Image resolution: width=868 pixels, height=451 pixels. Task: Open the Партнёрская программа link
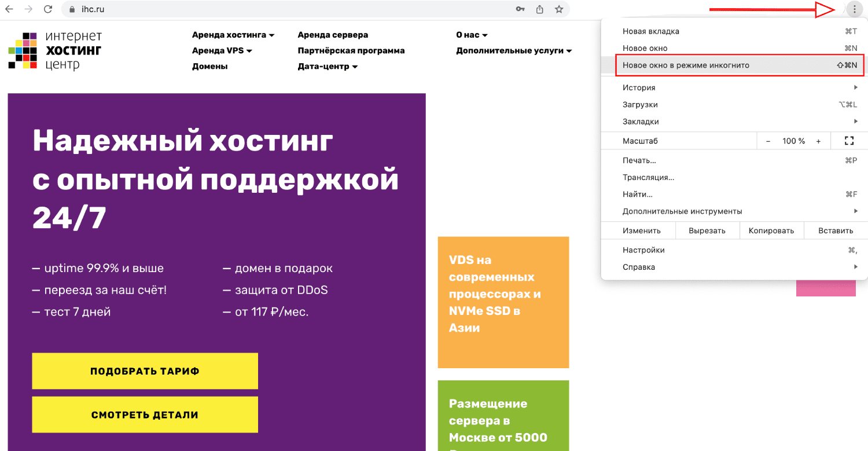351,50
